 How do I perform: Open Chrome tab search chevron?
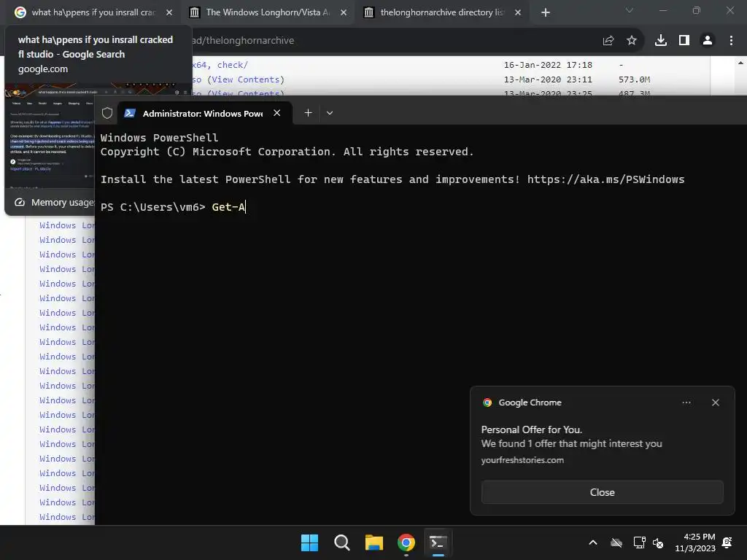tap(630, 10)
